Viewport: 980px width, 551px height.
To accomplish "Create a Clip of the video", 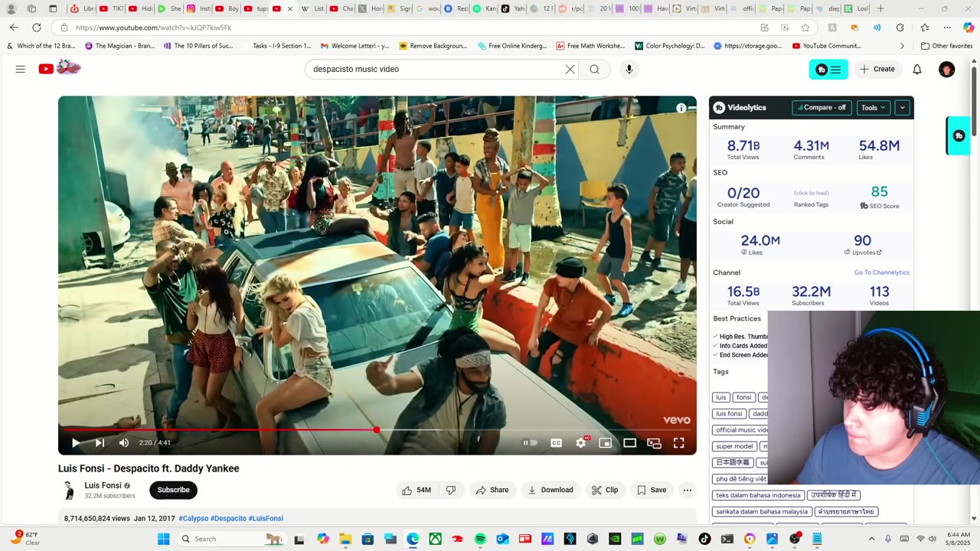I will point(605,490).
